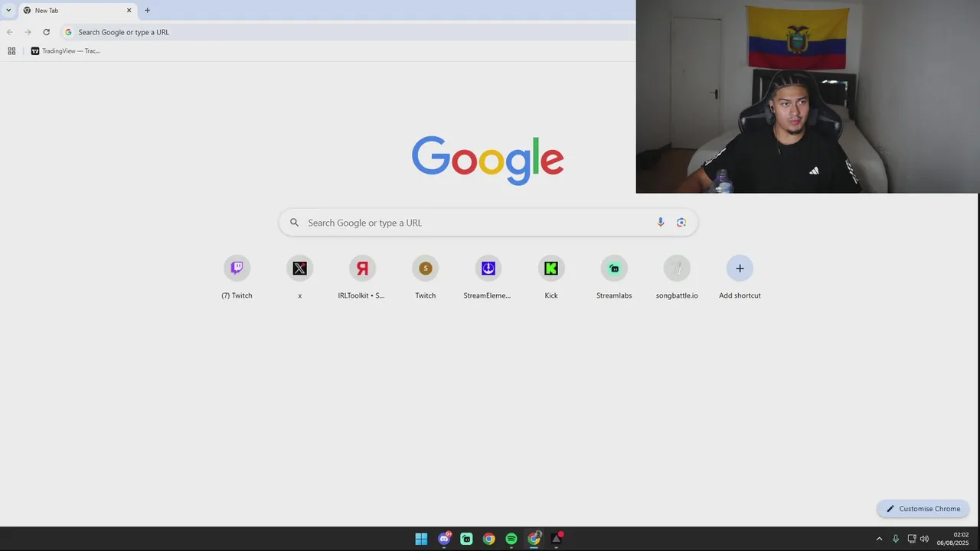Open the tab search dropdown arrow
The width and height of the screenshot is (980, 551).
click(x=8, y=10)
